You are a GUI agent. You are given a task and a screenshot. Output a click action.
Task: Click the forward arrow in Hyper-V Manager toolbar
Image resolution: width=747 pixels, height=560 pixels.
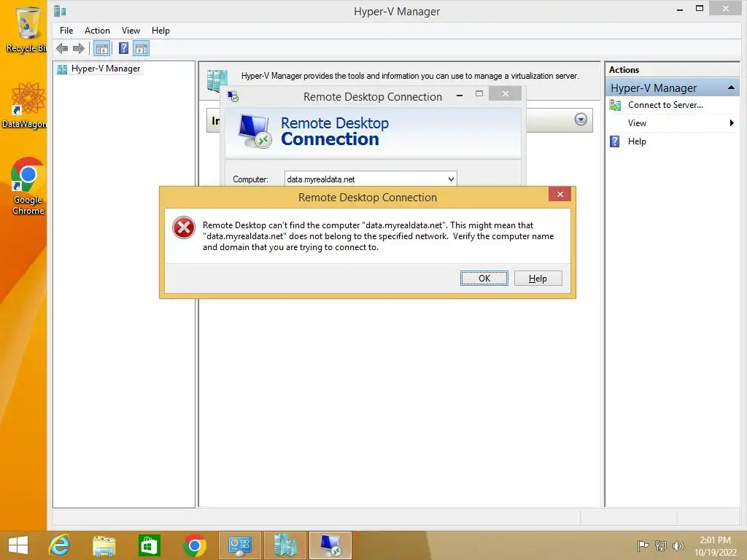(x=79, y=48)
